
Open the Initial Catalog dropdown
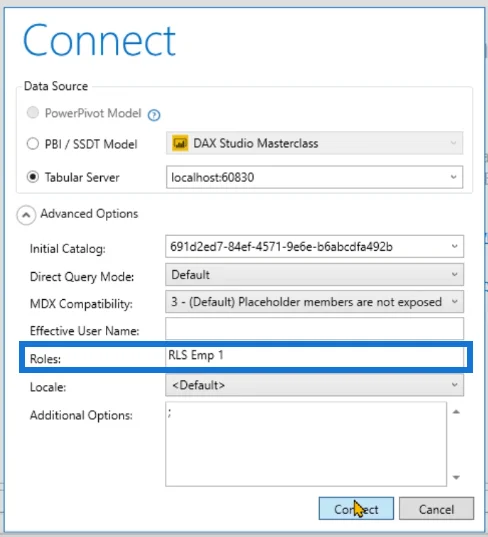click(314, 247)
